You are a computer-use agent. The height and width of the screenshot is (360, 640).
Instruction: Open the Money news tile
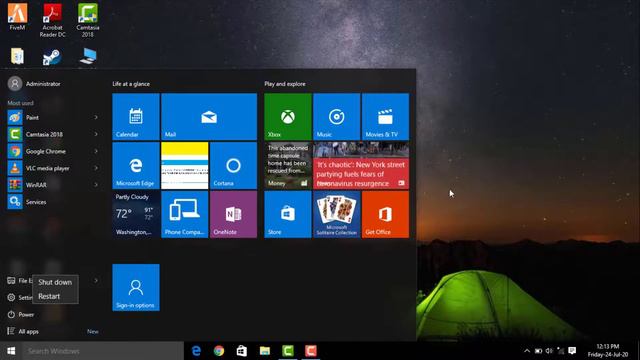pyautogui.click(x=288, y=165)
